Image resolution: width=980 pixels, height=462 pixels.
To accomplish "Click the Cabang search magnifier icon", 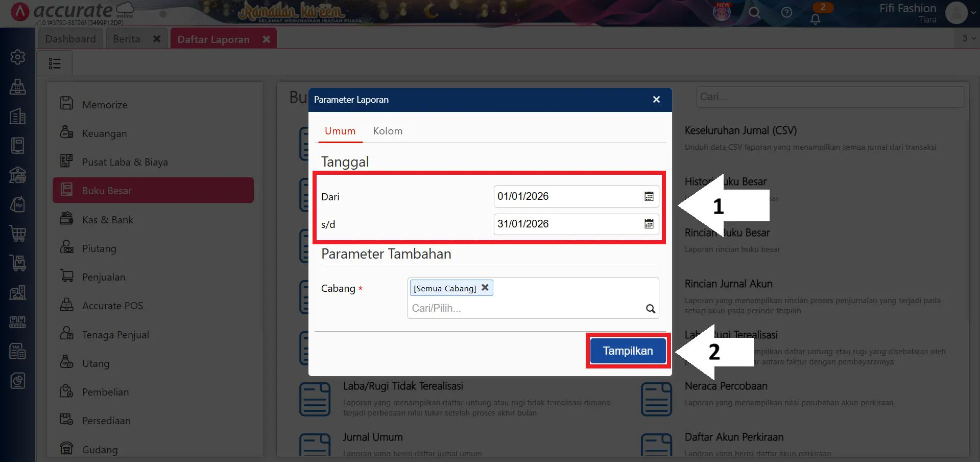I will coord(650,309).
